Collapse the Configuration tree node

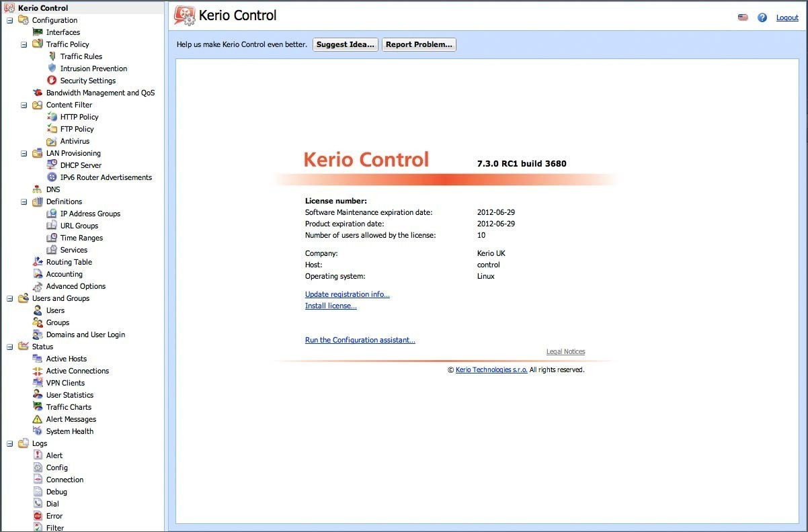click(x=9, y=20)
